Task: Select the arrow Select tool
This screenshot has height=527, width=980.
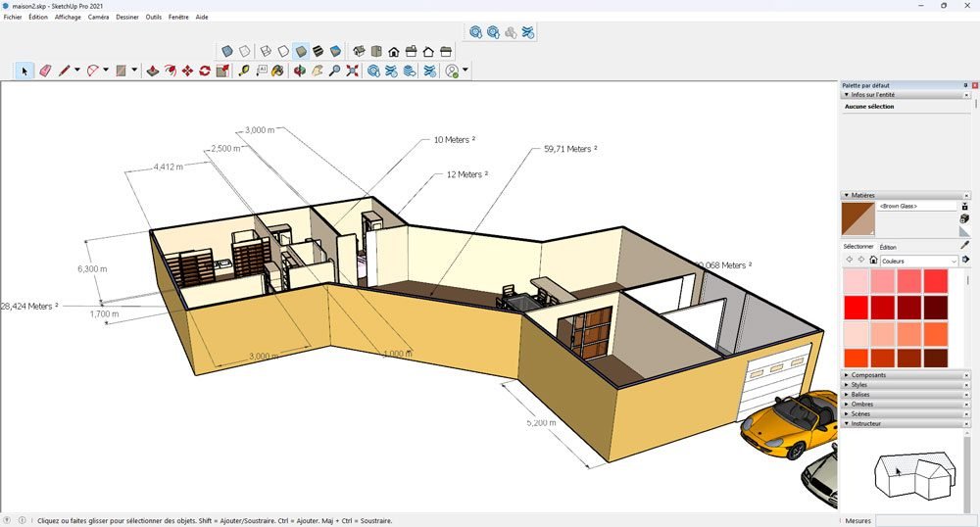Action: click(x=24, y=72)
